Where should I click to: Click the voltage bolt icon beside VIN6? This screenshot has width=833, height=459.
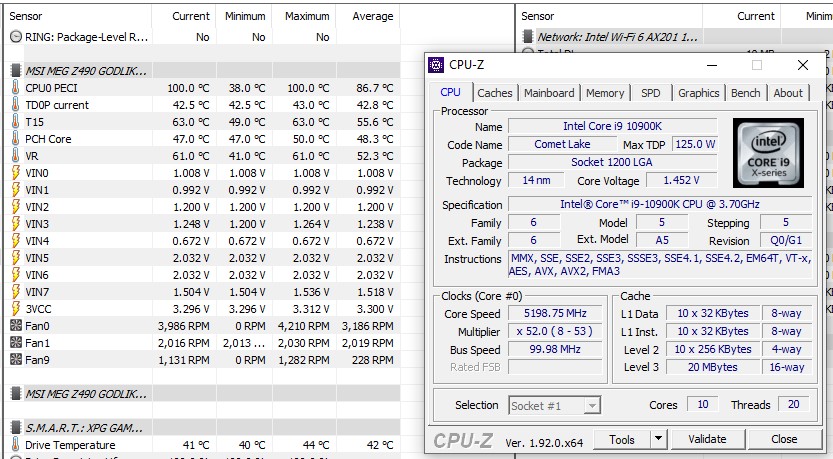[x=16, y=275]
